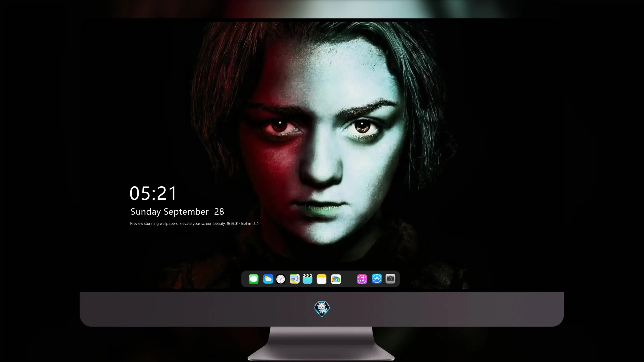Open the App Store from the dock

click(x=377, y=279)
